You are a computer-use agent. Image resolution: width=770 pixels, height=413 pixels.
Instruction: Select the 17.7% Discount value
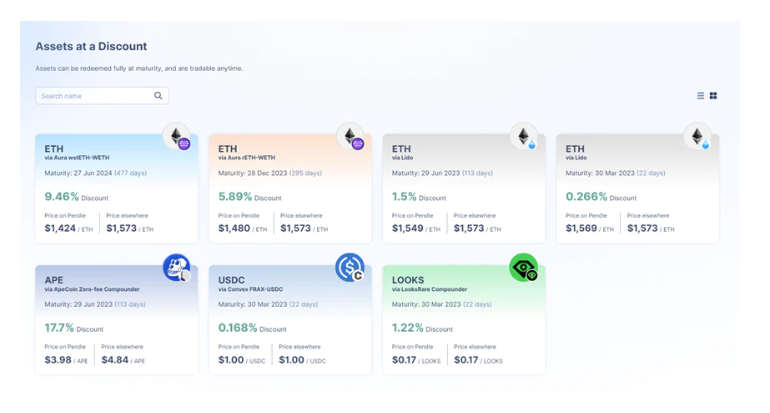click(x=74, y=328)
